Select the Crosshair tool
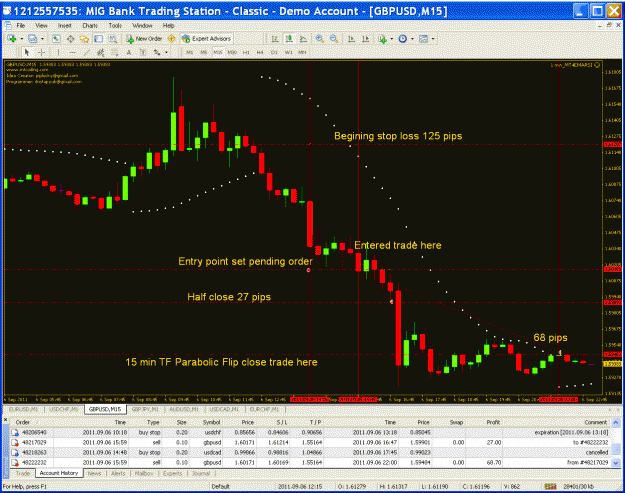Image resolution: width=625 pixels, height=493 pixels. pyautogui.click(x=41, y=52)
